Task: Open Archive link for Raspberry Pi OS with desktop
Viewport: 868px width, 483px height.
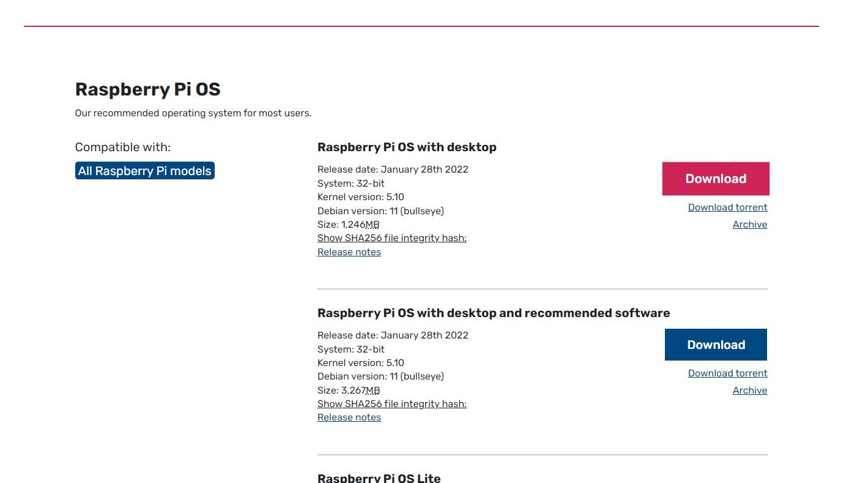Action: (750, 225)
